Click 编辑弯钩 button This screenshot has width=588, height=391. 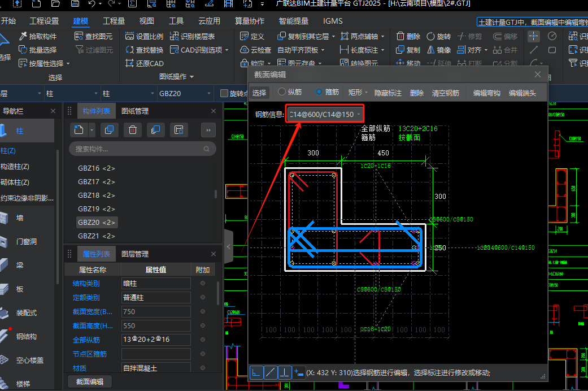pos(487,93)
